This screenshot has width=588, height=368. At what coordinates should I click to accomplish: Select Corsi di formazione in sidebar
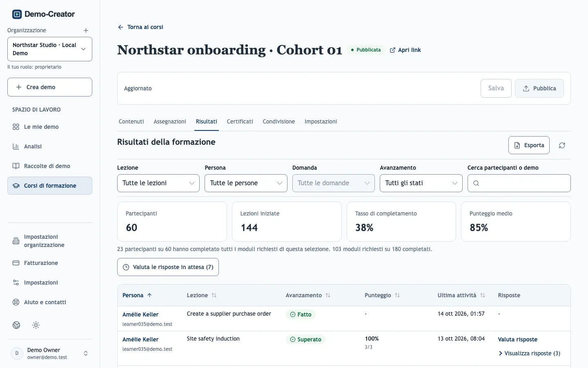[50, 186]
